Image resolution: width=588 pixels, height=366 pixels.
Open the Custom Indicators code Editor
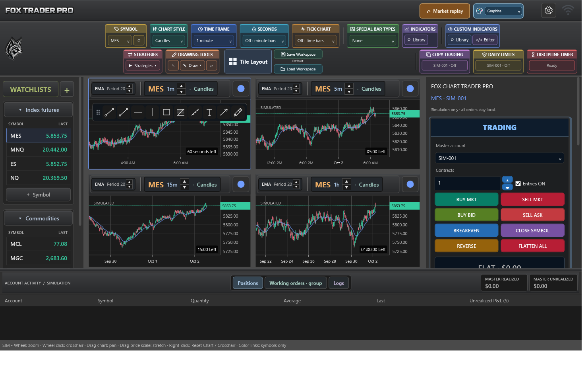coord(485,40)
